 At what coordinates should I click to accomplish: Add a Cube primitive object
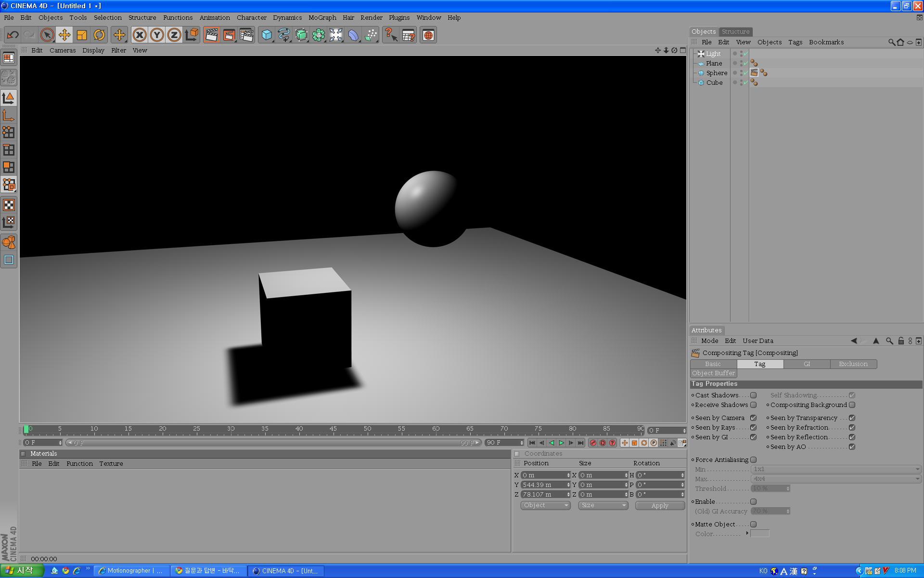[267, 35]
